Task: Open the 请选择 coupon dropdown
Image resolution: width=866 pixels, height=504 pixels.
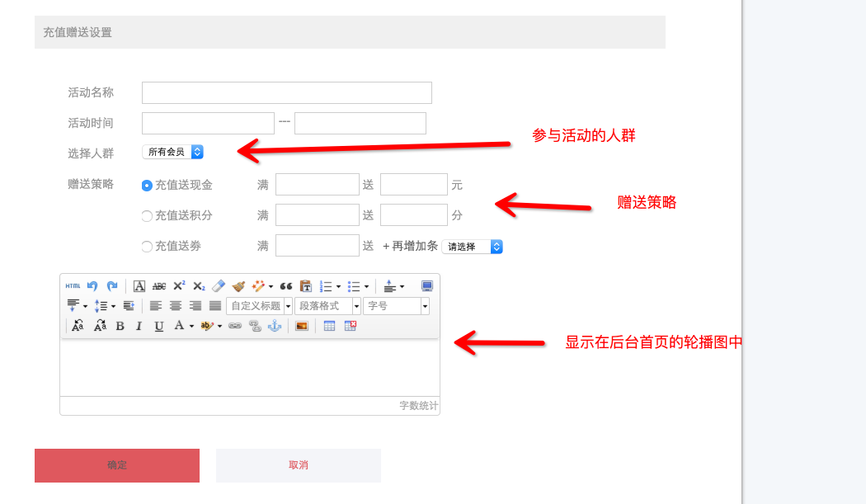Action: pyautogui.click(x=472, y=247)
